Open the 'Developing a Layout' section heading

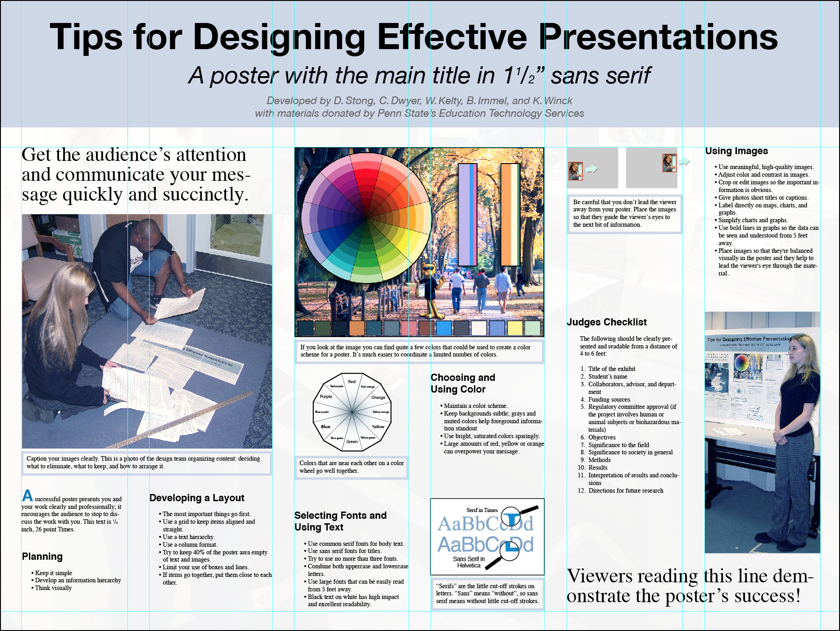(197, 498)
